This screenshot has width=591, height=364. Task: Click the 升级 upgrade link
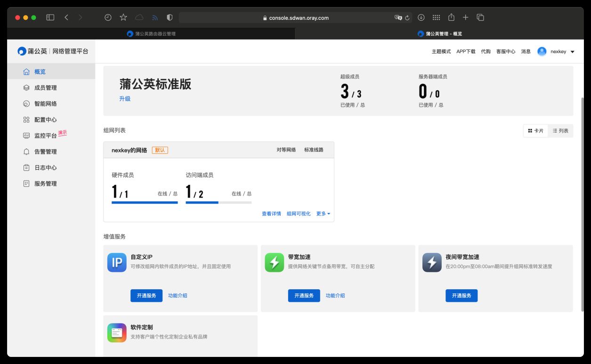(x=125, y=99)
